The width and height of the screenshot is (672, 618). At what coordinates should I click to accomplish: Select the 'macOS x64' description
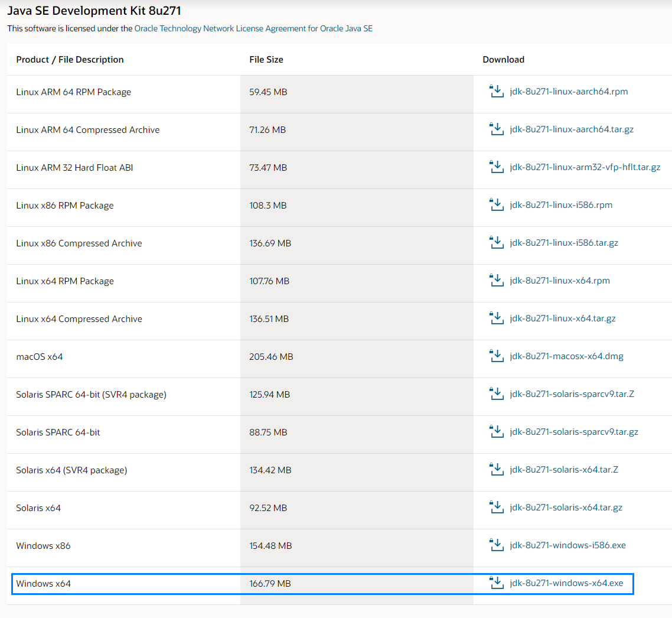tap(40, 356)
